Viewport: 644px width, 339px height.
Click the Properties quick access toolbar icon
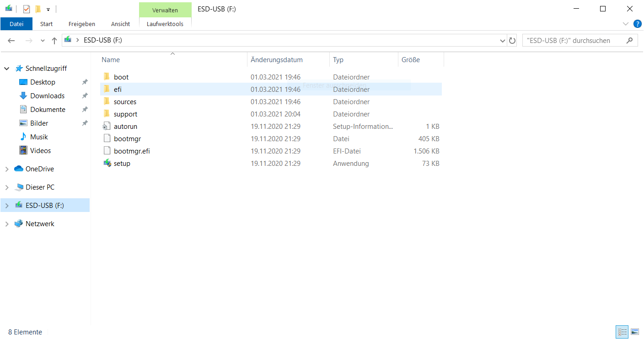click(x=27, y=9)
